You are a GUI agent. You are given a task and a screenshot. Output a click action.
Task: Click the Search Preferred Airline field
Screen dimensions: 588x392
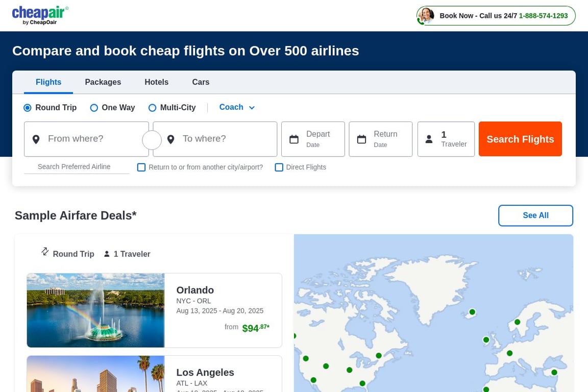click(x=77, y=167)
